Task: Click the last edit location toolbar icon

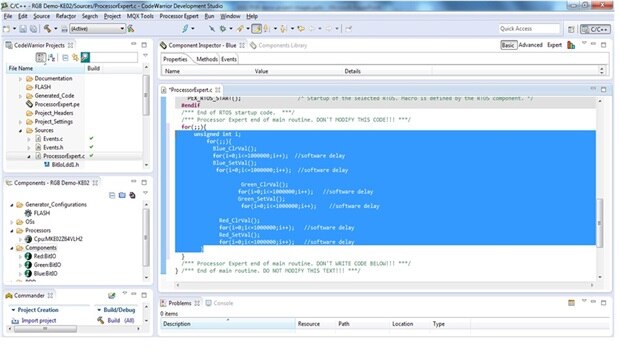Action: (301, 28)
